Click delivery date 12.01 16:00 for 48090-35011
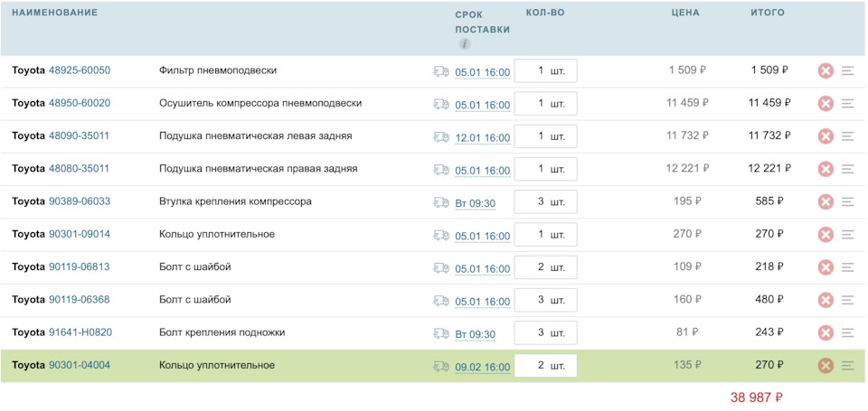868x411 pixels. 482,137
